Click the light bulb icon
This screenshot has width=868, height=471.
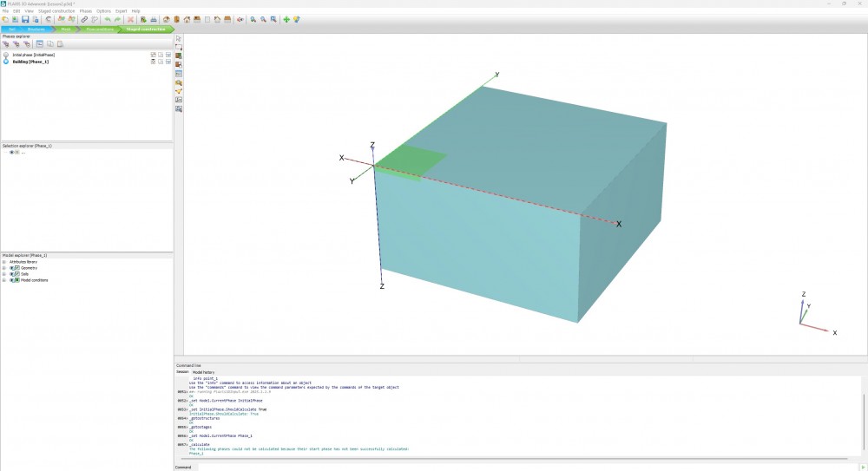297,19
